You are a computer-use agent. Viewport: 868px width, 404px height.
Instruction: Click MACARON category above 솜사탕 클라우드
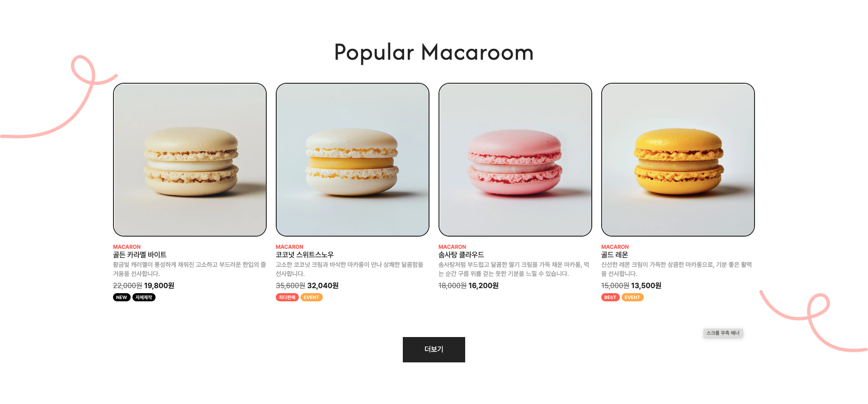click(452, 247)
